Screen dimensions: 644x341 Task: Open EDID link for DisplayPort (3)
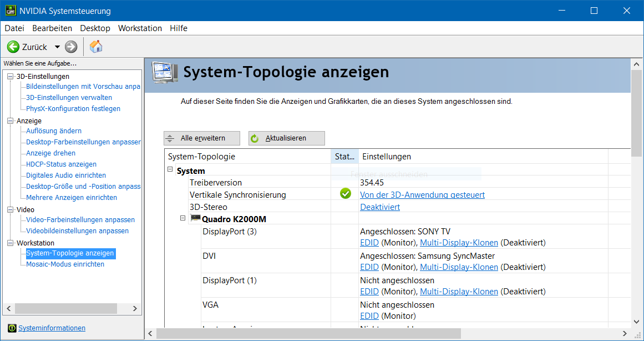click(x=369, y=243)
